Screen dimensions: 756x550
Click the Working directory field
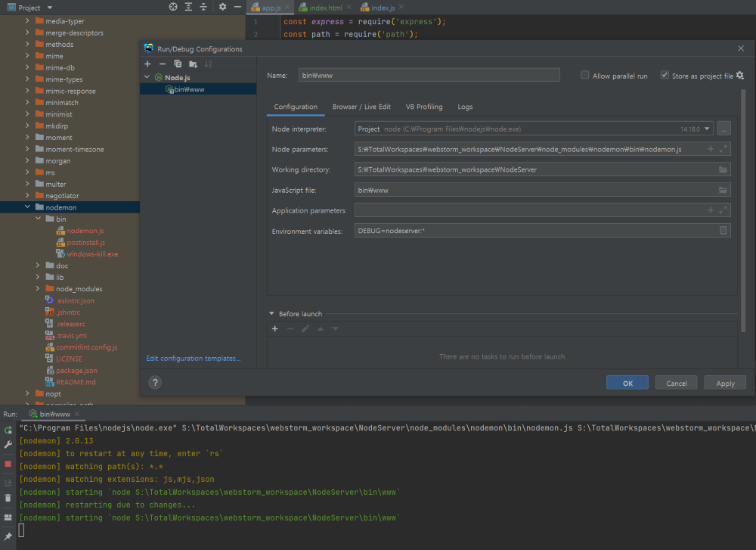(x=542, y=169)
